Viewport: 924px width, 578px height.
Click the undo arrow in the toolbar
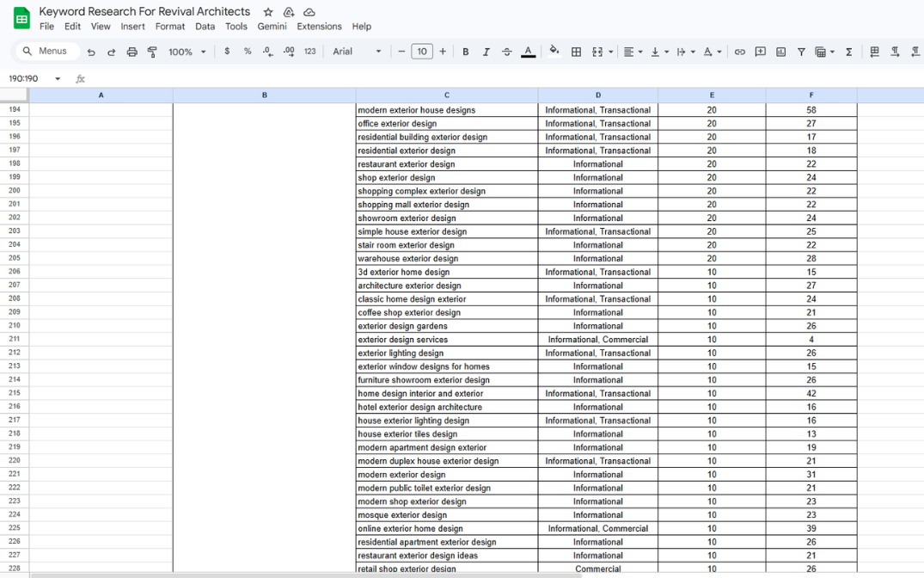point(91,52)
